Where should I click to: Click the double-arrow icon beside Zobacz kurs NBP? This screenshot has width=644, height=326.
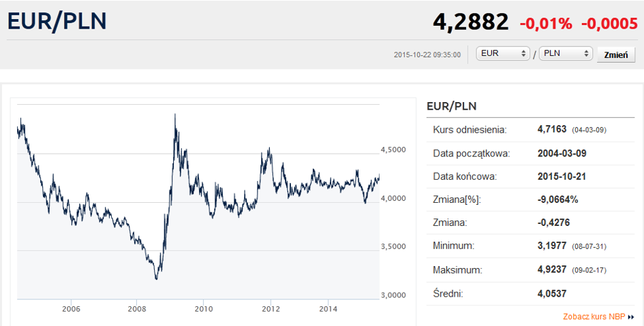[631, 316]
